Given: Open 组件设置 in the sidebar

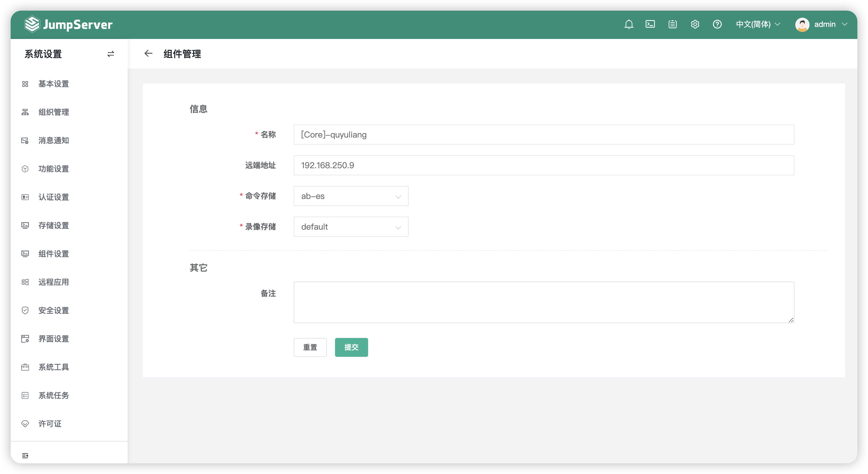Looking at the screenshot, I should [x=53, y=254].
